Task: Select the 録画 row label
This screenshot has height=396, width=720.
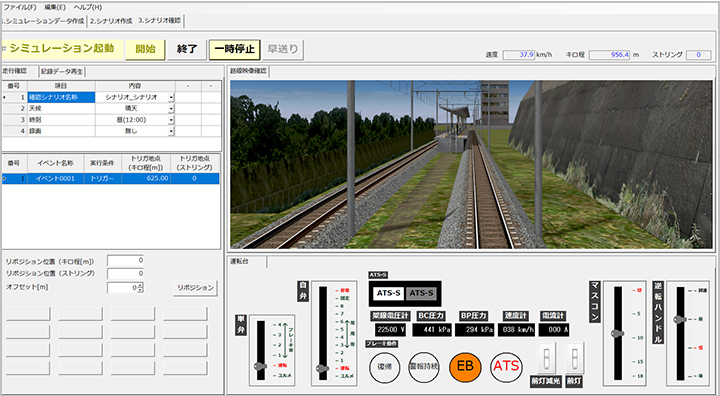Action: click(x=61, y=131)
